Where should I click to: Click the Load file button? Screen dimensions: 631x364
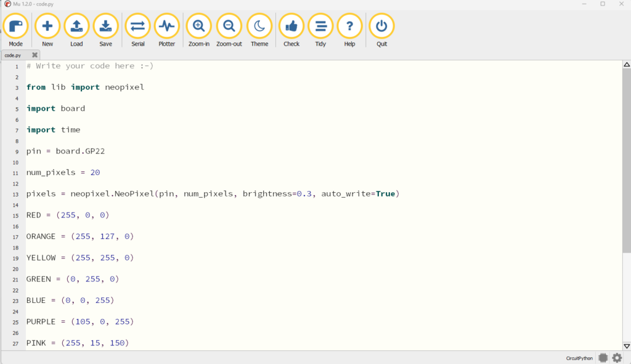(76, 26)
